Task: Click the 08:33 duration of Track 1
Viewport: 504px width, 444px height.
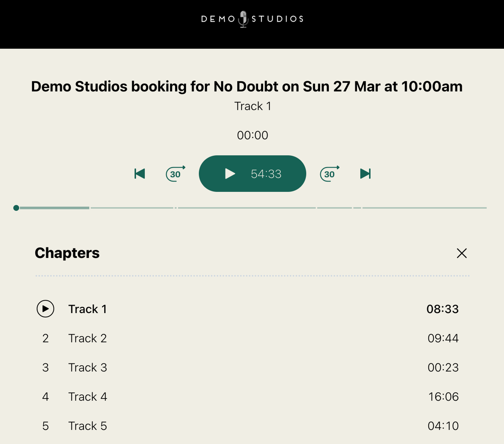Action: point(442,309)
